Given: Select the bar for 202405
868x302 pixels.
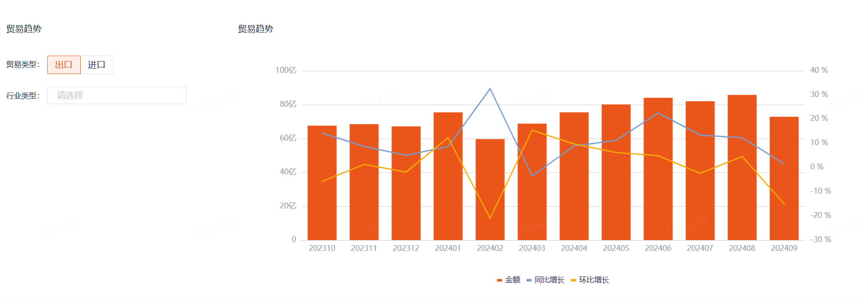Looking at the screenshot, I should tap(616, 188).
